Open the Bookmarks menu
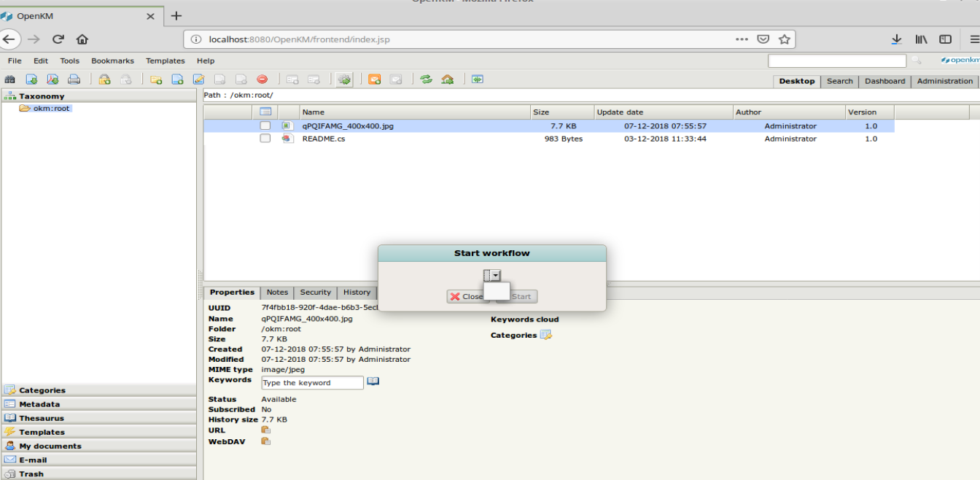Image resolution: width=980 pixels, height=480 pixels. 112,61
